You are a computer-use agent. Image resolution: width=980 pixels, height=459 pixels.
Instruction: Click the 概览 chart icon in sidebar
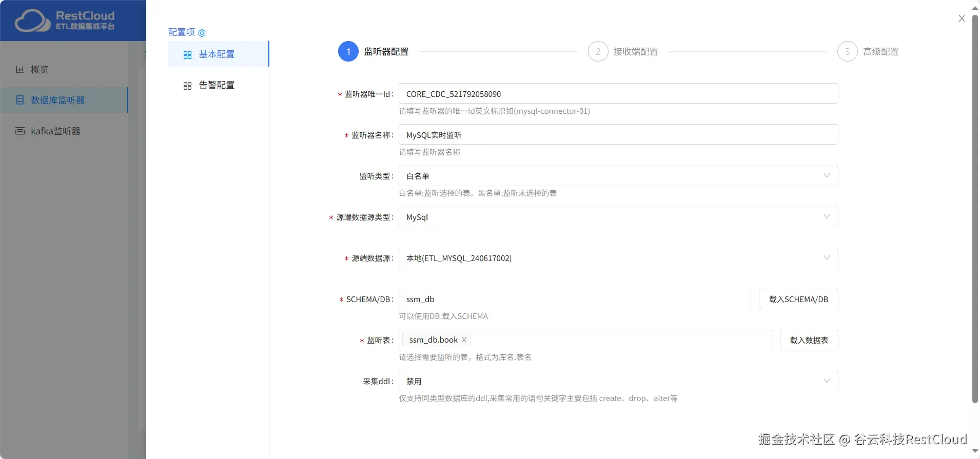tap(19, 69)
